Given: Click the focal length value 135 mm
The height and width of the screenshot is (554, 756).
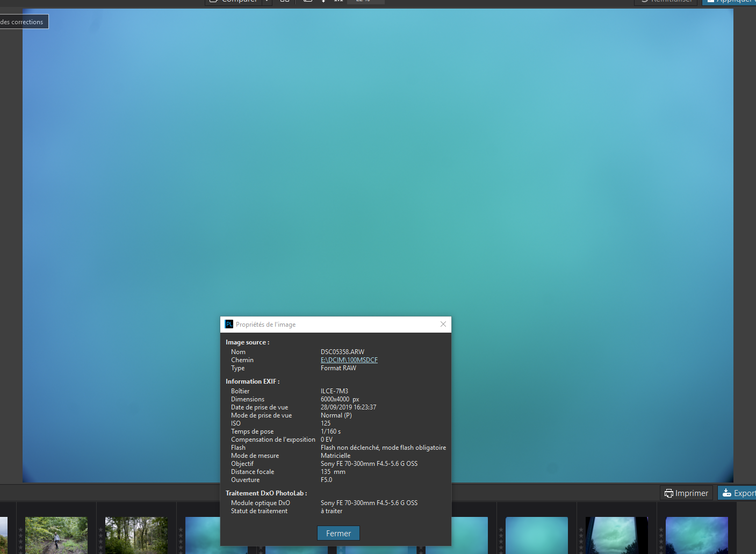Looking at the screenshot, I should click(333, 472).
